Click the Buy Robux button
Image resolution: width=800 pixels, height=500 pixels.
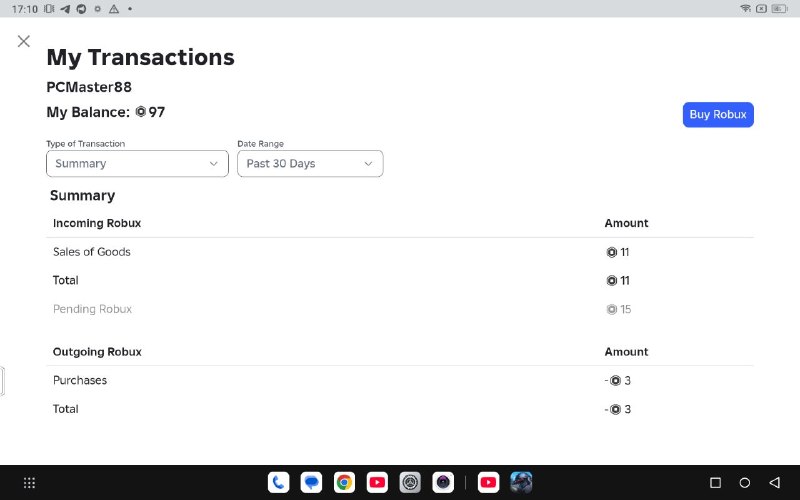(718, 115)
